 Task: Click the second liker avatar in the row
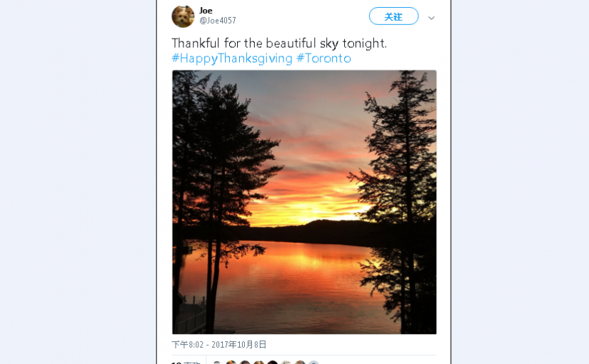point(231,363)
